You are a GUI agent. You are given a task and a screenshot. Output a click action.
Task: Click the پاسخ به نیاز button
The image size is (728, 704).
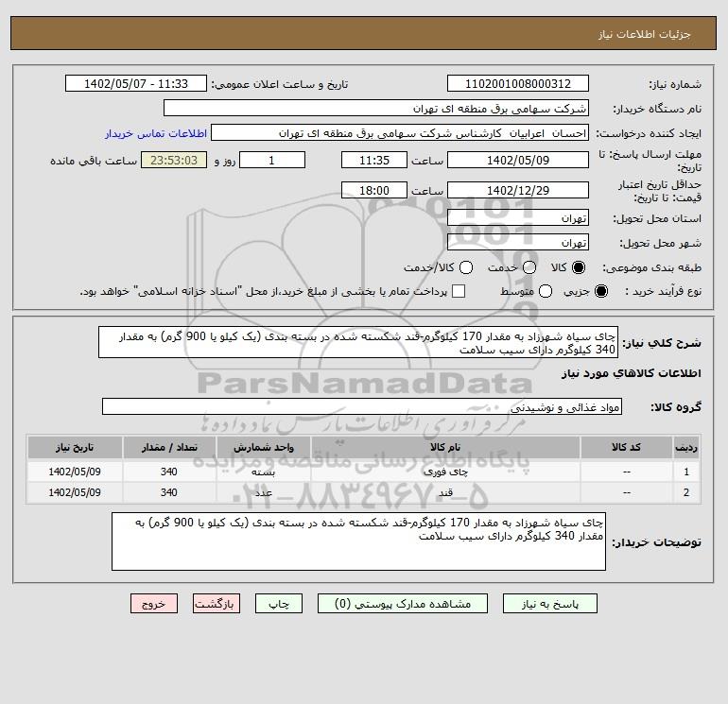pyautogui.click(x=550, y=604)
